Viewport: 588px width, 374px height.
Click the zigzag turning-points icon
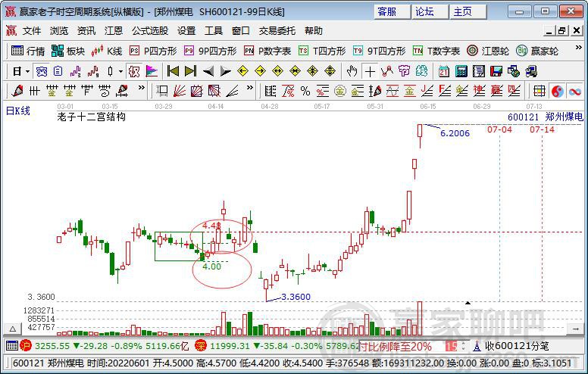(387, 71)
